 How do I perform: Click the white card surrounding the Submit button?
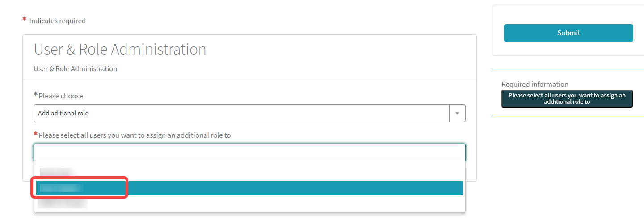tap(568, 49)
